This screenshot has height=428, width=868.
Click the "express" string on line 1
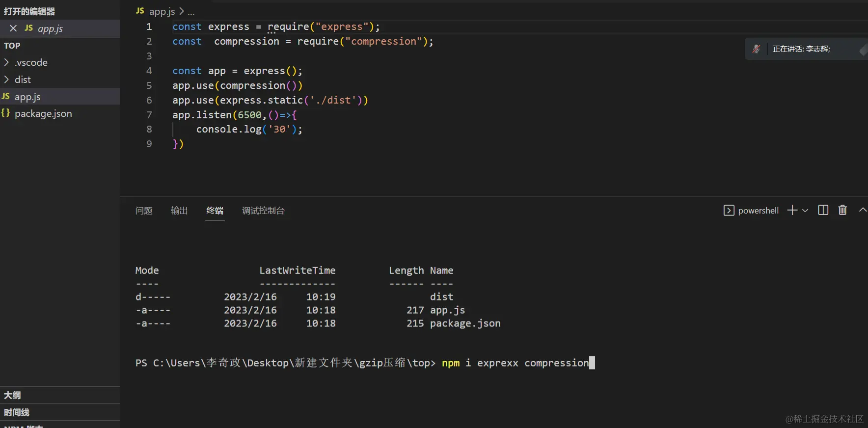coord(342,27)
